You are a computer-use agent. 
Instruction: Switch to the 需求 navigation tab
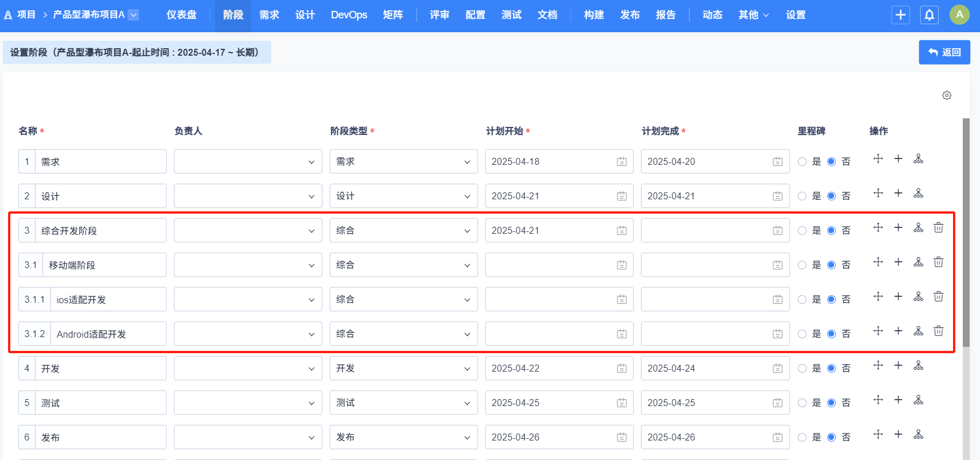(x=269, y=15)
